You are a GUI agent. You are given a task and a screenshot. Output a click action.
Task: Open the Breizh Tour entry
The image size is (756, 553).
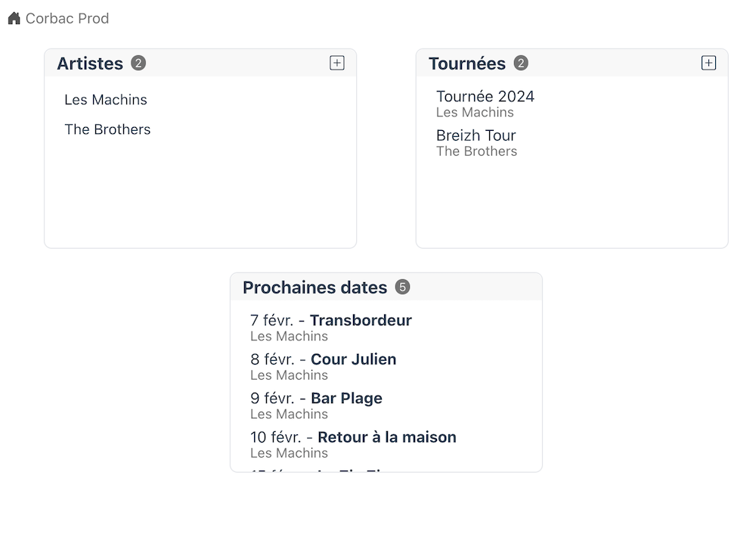(476, 135)
